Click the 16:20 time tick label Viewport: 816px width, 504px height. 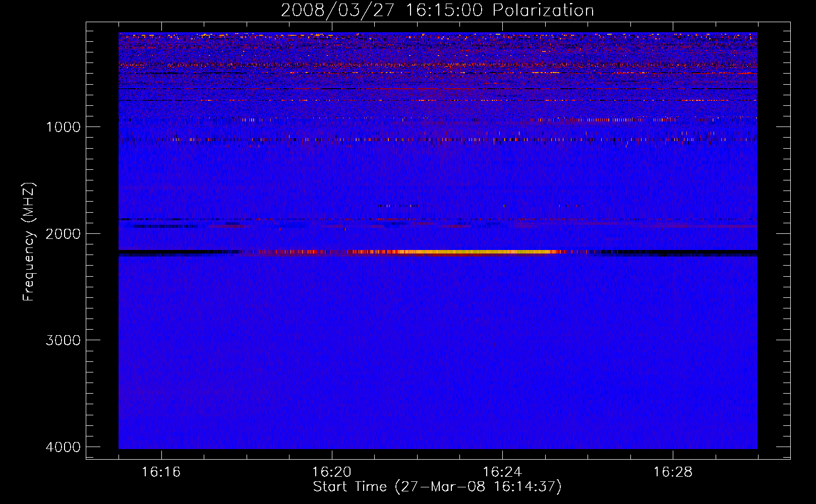(x=332, y=472)
